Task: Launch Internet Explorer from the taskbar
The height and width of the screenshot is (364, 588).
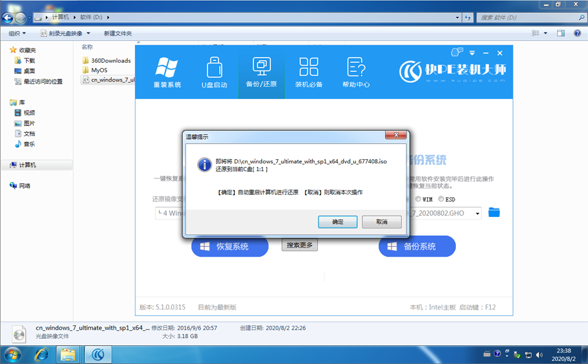Action: [x=41, y=354]
